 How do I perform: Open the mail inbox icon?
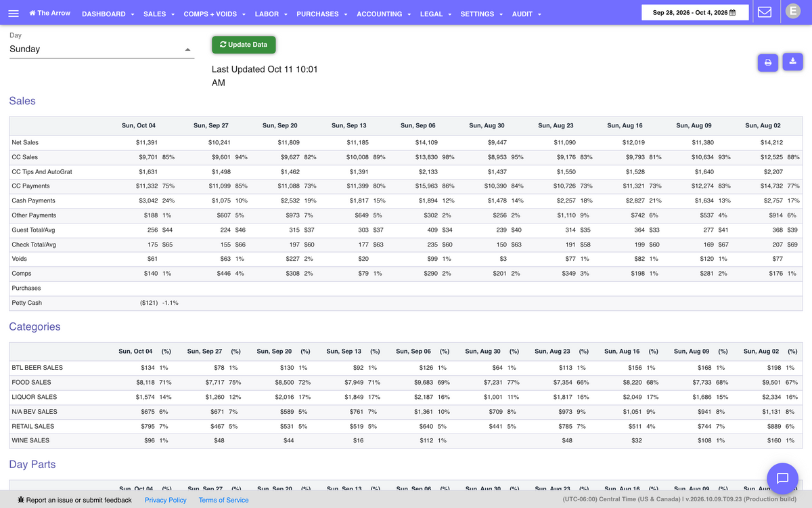point(765,12)
